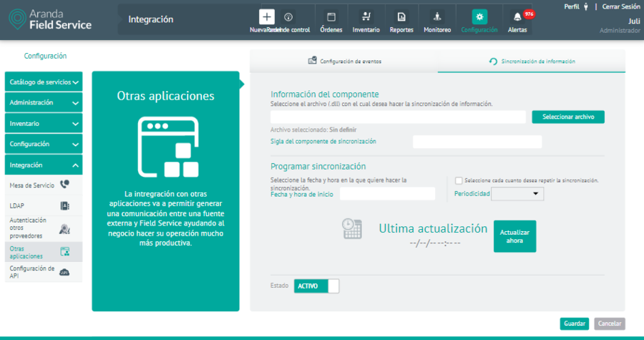This screenshot has width=644, height=340.
Task: Open the Periodicidad dropdown
Action: tap(518, 194)
